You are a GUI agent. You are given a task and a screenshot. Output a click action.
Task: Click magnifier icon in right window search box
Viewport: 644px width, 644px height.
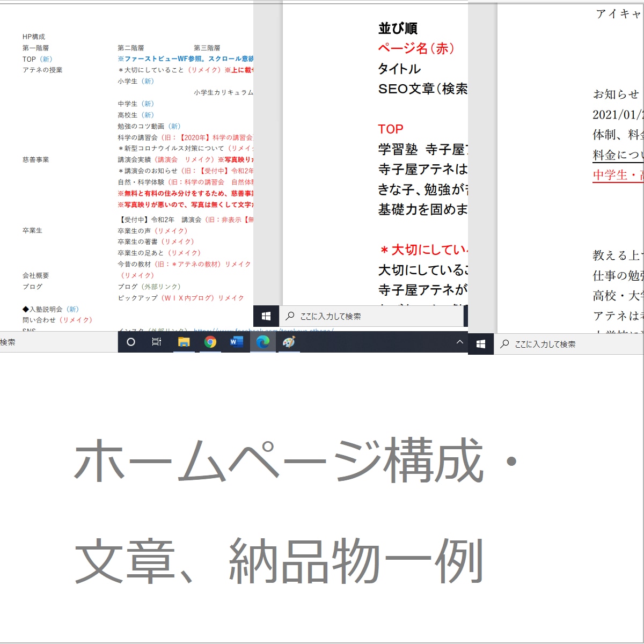tap(504, 344)
